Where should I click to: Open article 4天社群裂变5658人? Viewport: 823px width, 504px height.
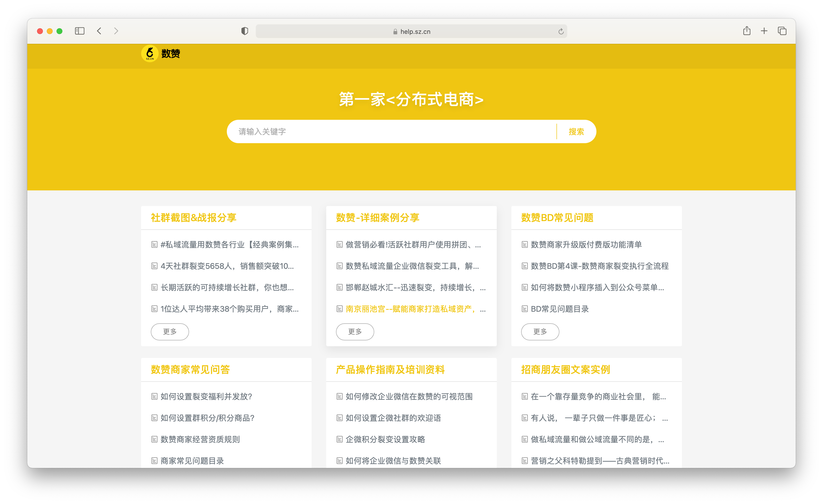(227, 266)
